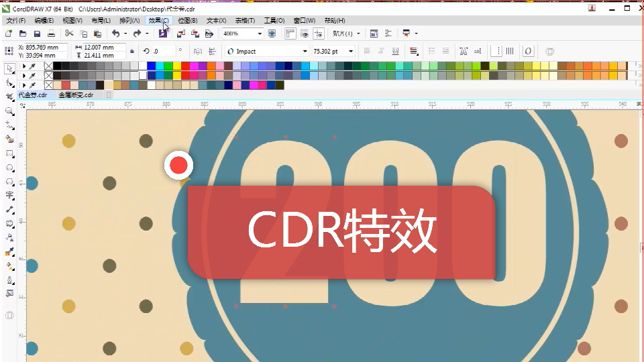Open the font size 75.302 pt dropdown
This screenshot has width=644, height=362.
(351, 52)
